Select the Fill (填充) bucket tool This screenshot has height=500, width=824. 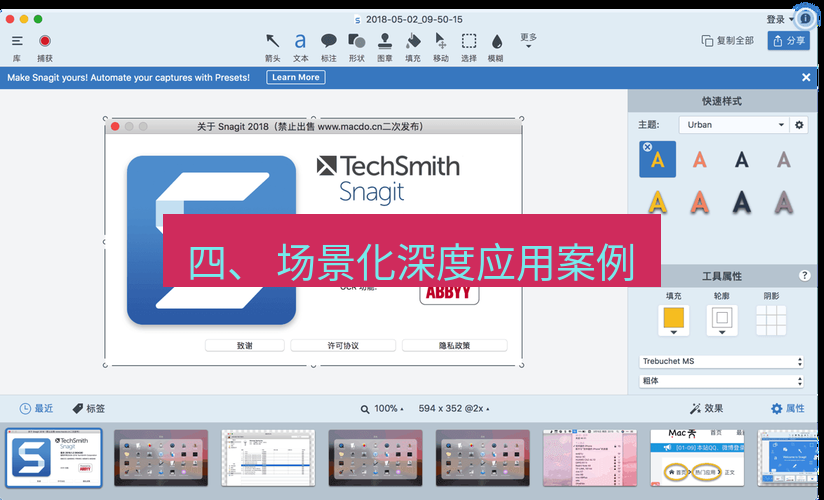tap(413, 48)
